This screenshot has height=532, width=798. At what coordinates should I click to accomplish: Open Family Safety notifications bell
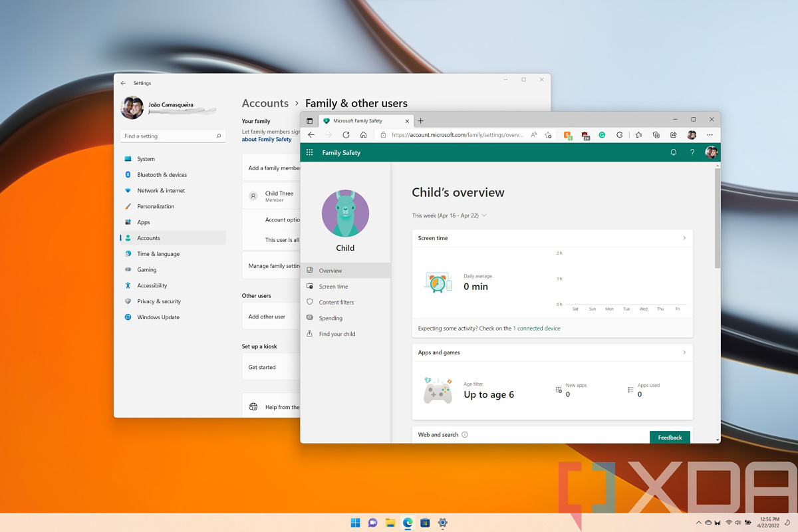click(x=673, y=152)
